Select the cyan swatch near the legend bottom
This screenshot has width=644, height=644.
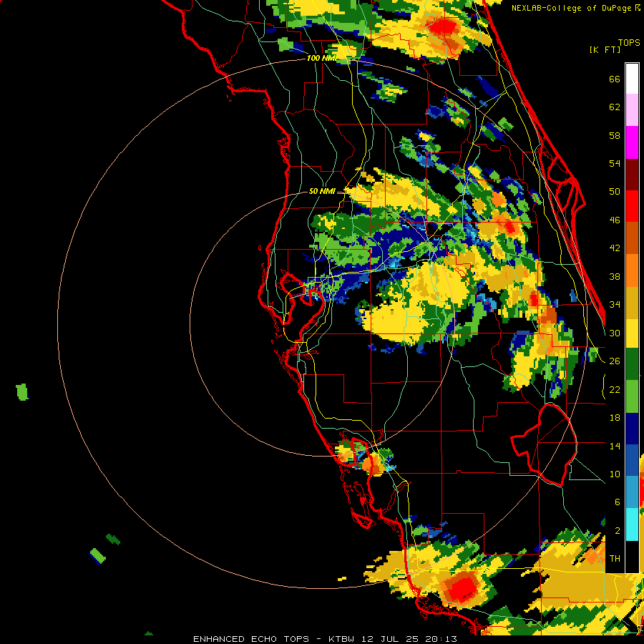click(x=632, y=525)
